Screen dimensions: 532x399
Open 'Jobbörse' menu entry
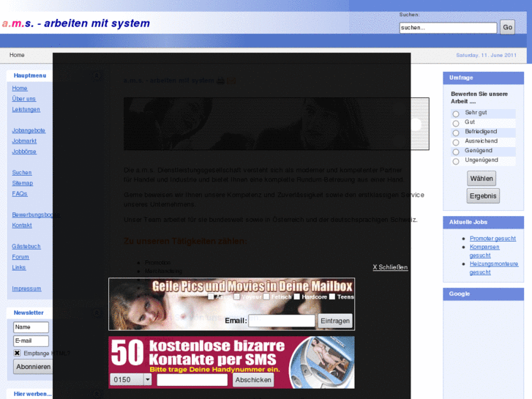tap(24, 152)
